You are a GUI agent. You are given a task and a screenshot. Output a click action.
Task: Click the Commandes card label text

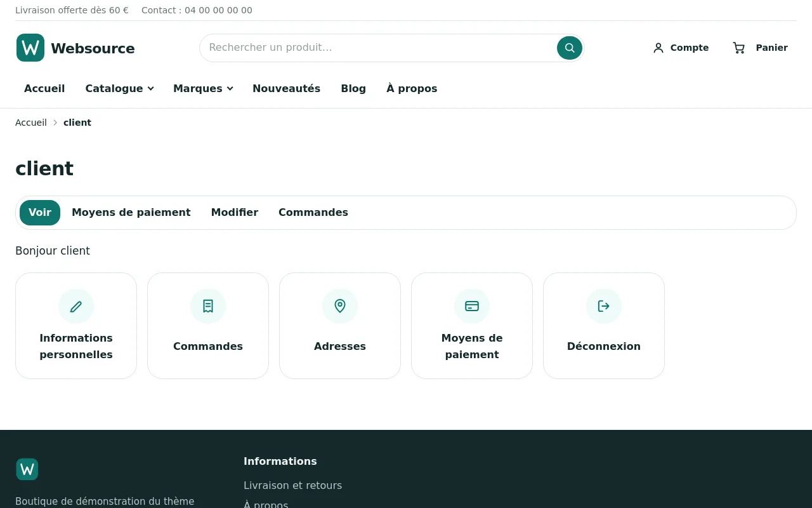click(x=208, y=346)
